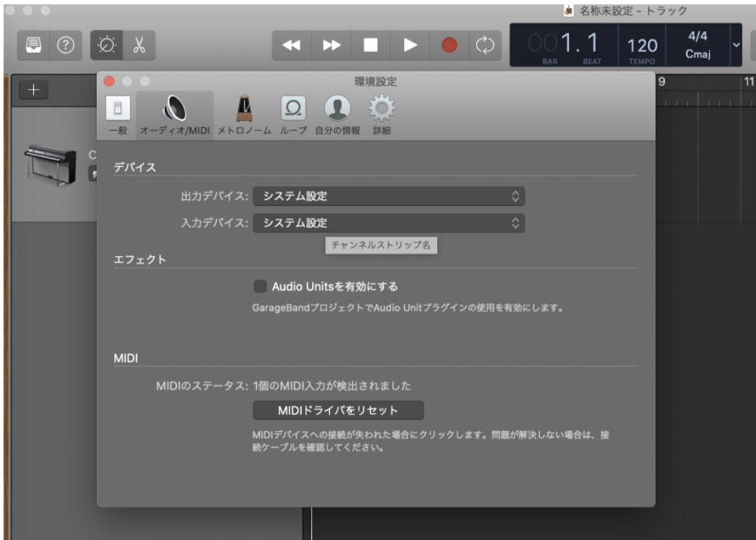
Task: Open the Library panel button
Action: tap(34, 46)
